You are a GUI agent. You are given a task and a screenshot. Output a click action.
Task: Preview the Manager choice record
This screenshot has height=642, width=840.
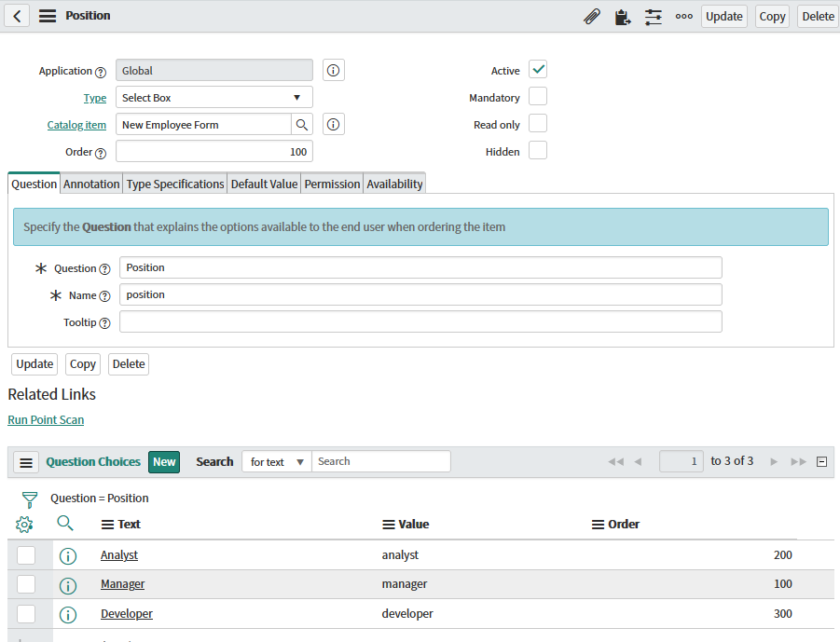[x=68, y=585]
